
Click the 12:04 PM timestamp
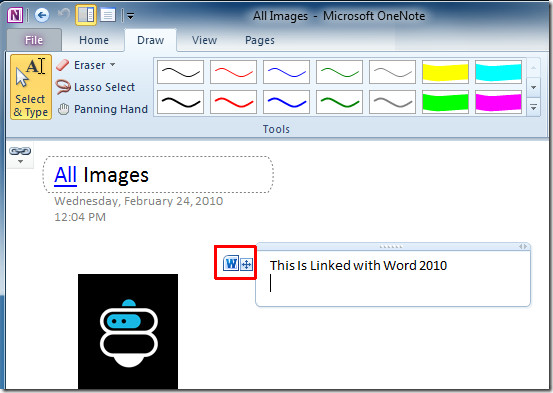(x=80, y=217)
